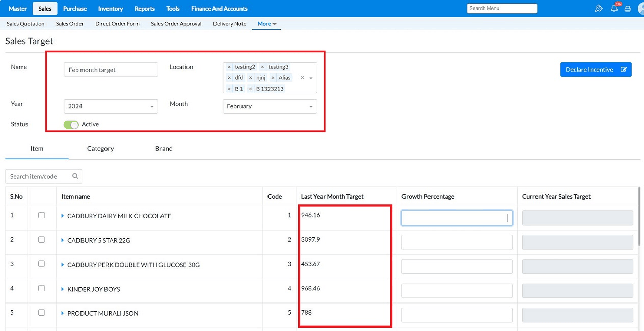Screen dimensions: 644x331
Task: Click Growth Percentage field for KINDER JOY BOYS
Action: pyautogui.click(x=457, y=291)
